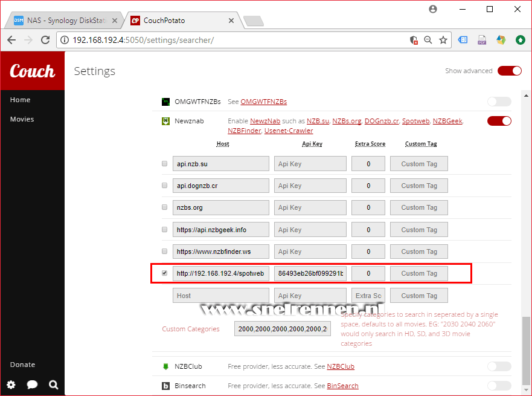
Task: Check the api.dognzb.cr checkbox
Action: click(x=165, y=186)
